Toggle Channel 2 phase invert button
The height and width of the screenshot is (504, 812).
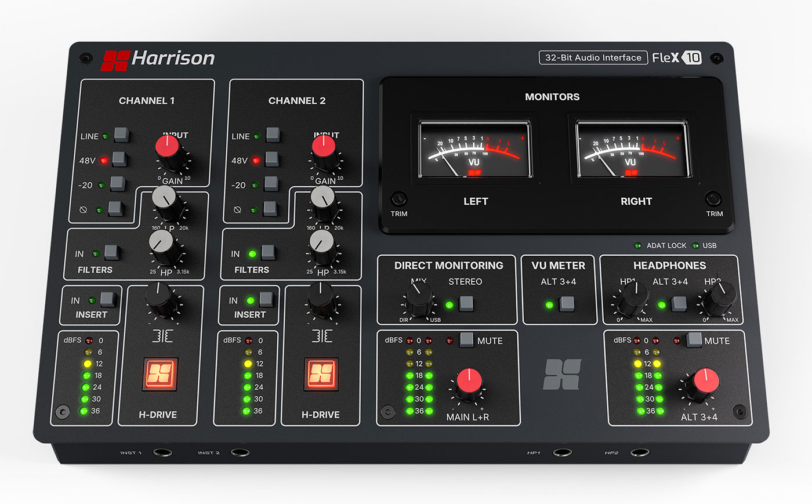[x=270, y=208]
